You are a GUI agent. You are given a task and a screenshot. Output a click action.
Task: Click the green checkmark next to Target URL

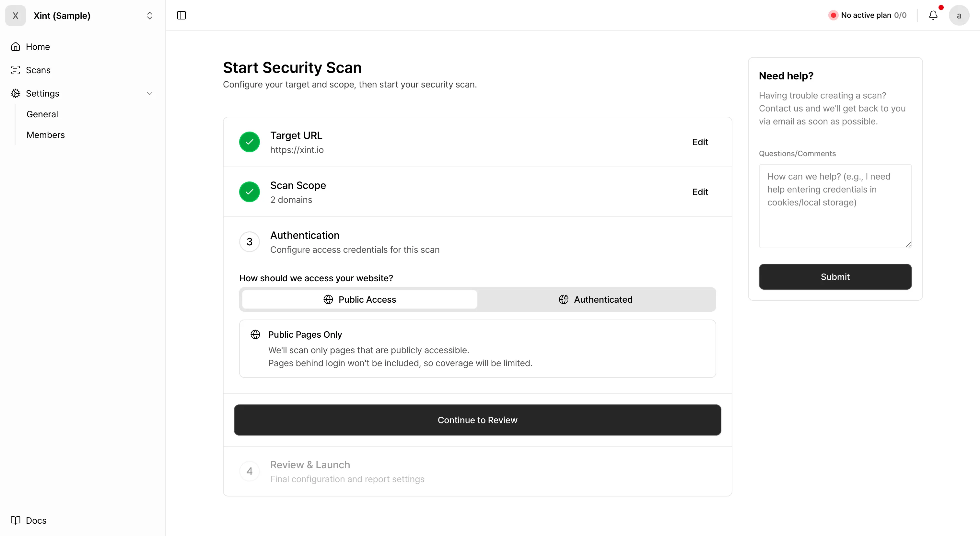[249, 142]
